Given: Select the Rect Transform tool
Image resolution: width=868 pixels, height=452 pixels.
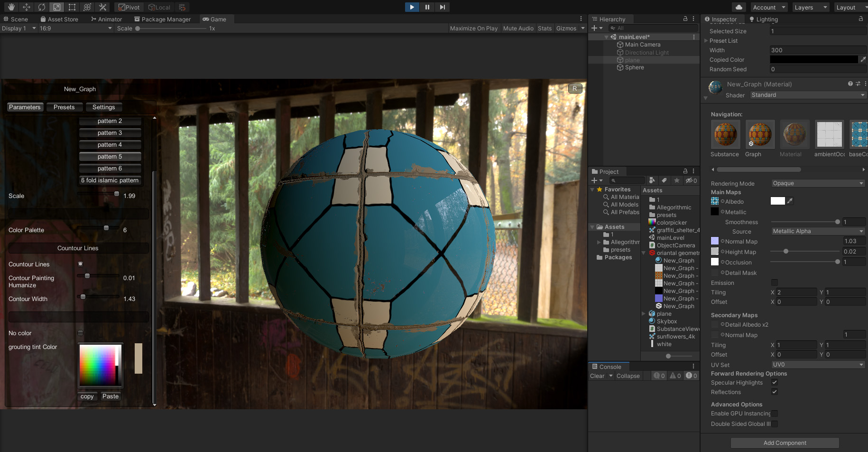Looking at the screenshot, I should [x=72, y=7].
